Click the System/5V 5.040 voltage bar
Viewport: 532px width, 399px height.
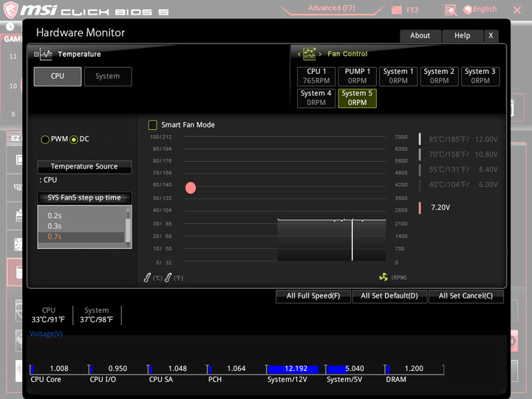coord(355,369)
